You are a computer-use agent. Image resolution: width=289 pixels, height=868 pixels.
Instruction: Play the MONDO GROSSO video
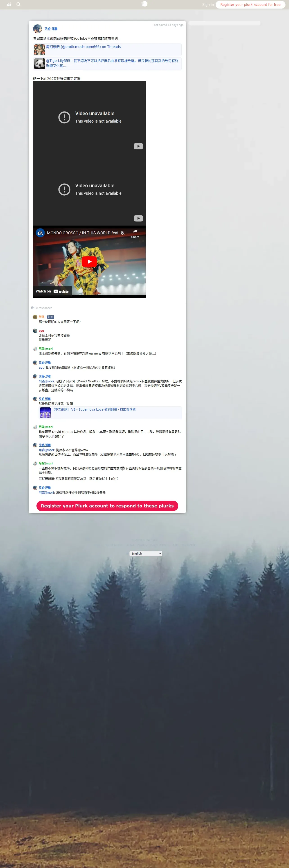point(89,261)
